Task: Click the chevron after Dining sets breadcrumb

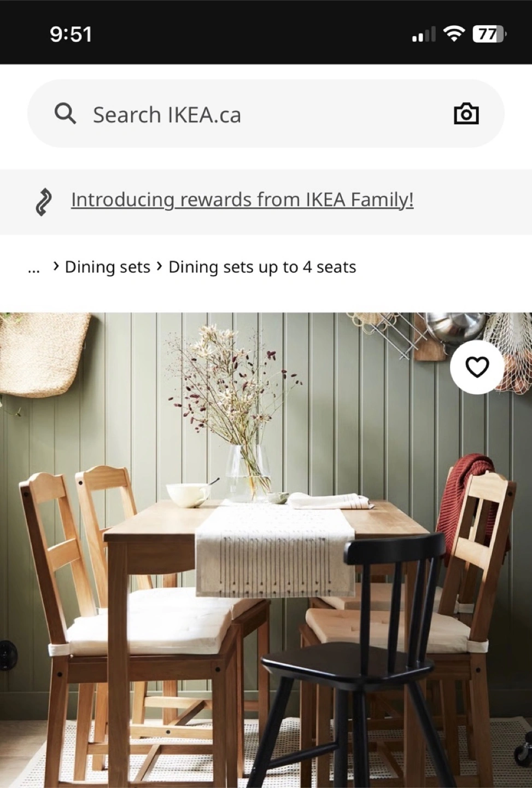Action: [x=159, y=266]
